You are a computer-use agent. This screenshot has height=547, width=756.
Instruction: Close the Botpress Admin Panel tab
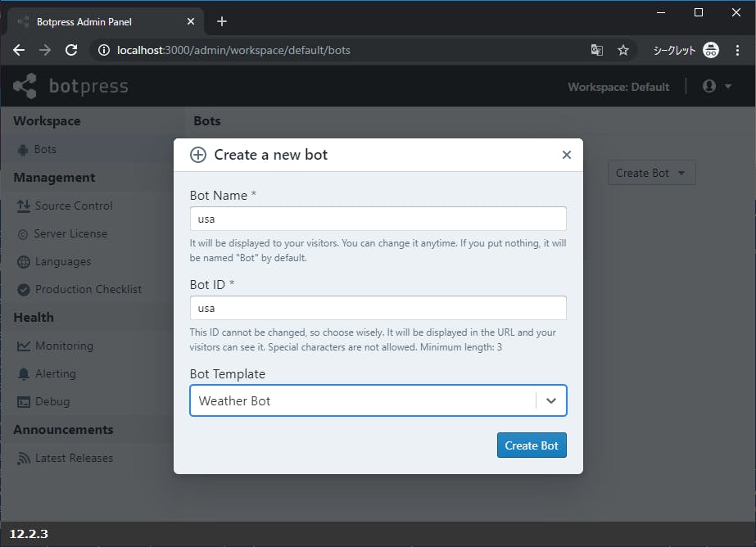click(x=191, y=21)
